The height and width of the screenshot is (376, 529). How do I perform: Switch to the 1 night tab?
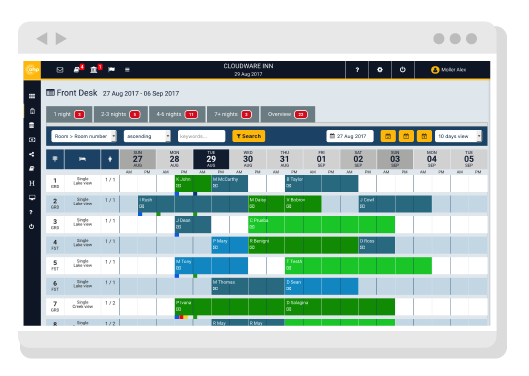coord(69,114)
